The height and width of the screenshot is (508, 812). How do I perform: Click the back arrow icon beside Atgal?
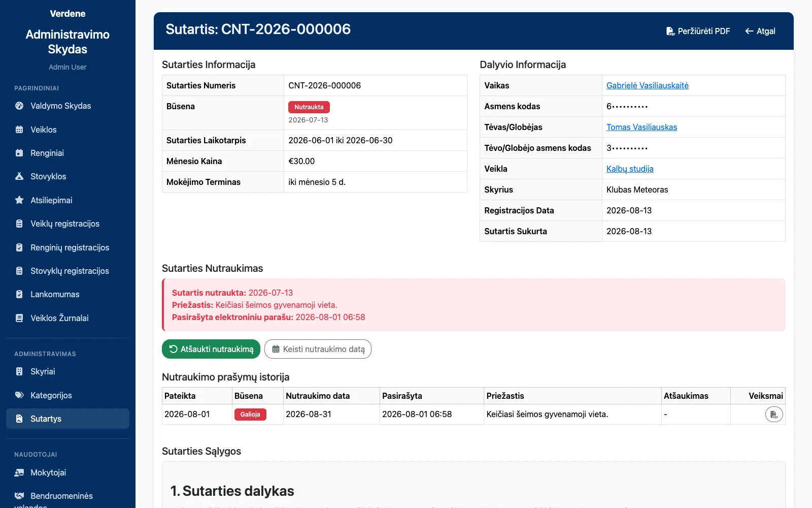click(749, 31)
